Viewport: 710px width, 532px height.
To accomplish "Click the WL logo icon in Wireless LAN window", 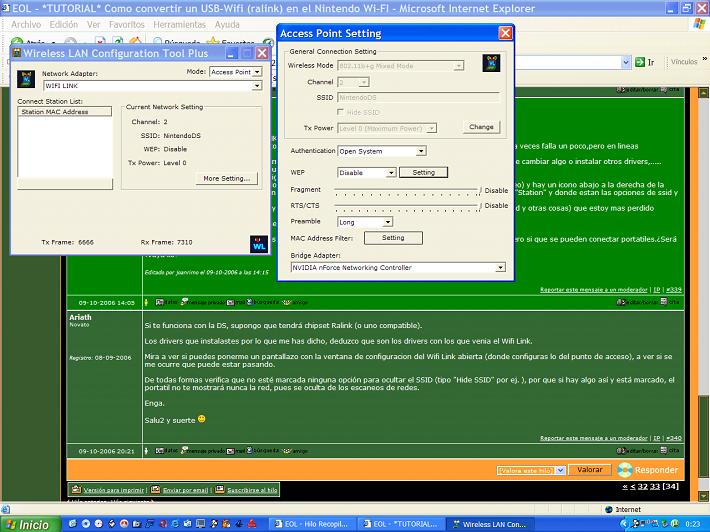I will point(259,244).
